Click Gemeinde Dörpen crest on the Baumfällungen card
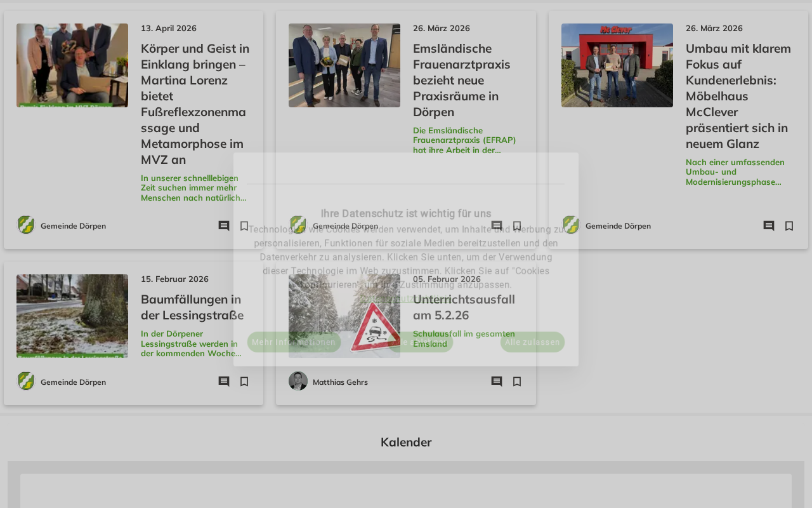The height and width of the screenshot is (508, 812). coord(26,381)
